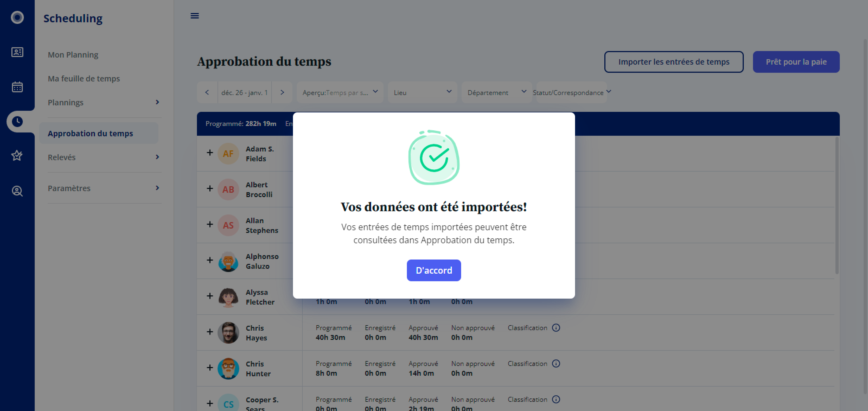Click Chris Hayes Non approuvé 0h 0m value
This screenshot has width=868, height=411.
click(x=462, y=337)
